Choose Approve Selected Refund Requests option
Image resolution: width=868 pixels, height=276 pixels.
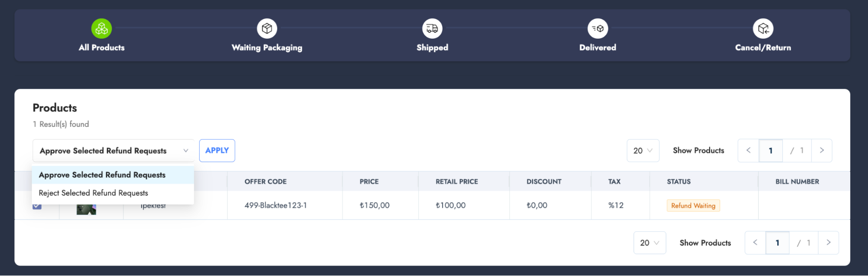tap(102, 175)
